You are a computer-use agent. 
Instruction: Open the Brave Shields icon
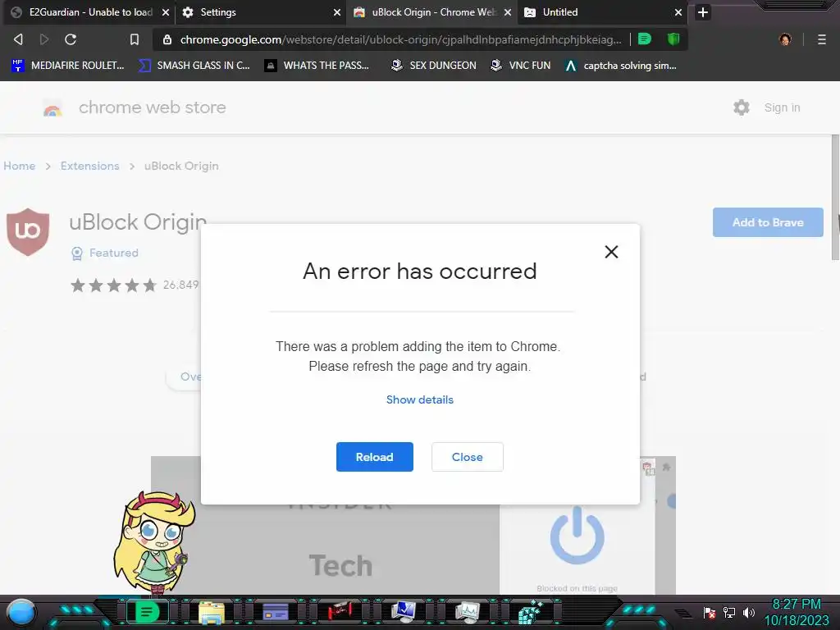click(x=673, y=39)
